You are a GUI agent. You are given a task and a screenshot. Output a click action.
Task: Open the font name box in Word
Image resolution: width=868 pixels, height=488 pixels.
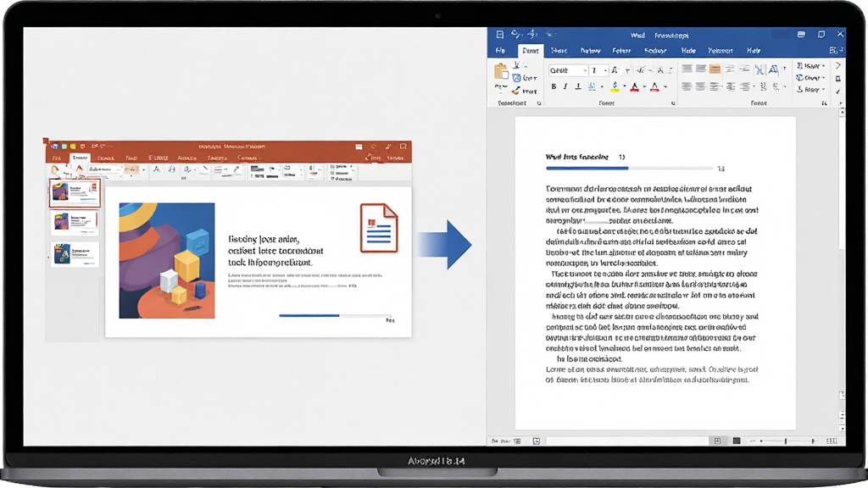point(568,70)
